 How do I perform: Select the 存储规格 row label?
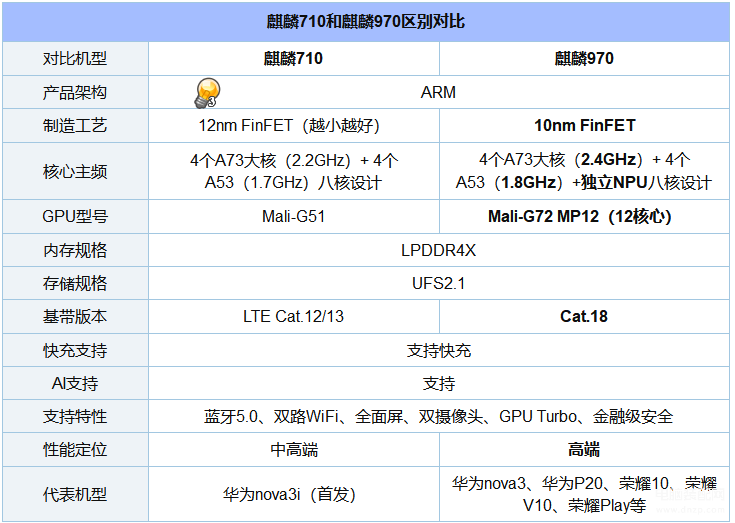click(x=75, y=284)
